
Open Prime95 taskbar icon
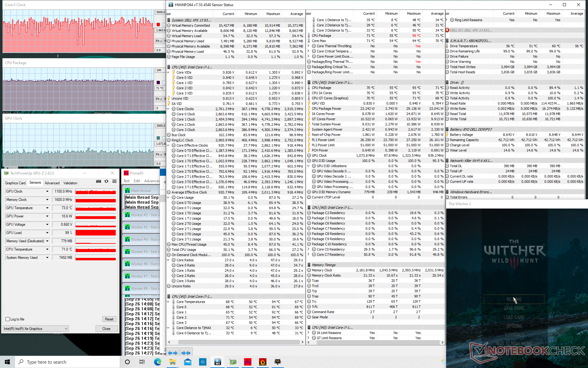coord(247,362)
